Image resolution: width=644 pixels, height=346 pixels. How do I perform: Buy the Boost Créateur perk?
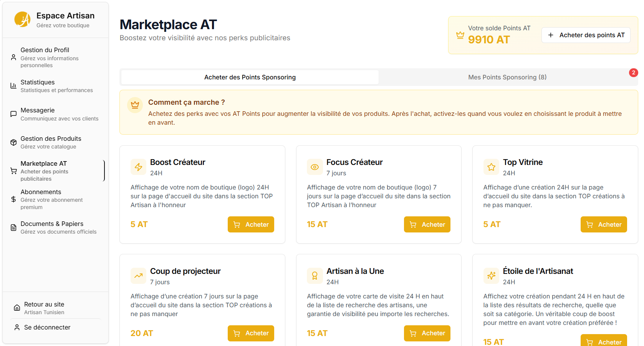click(250, 224)
